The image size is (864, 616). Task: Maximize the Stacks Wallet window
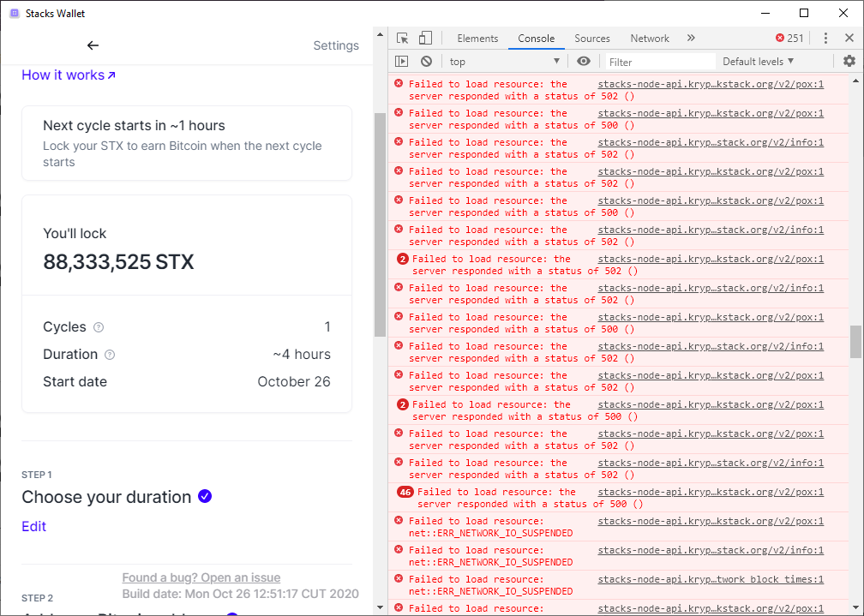coord(804,13)
